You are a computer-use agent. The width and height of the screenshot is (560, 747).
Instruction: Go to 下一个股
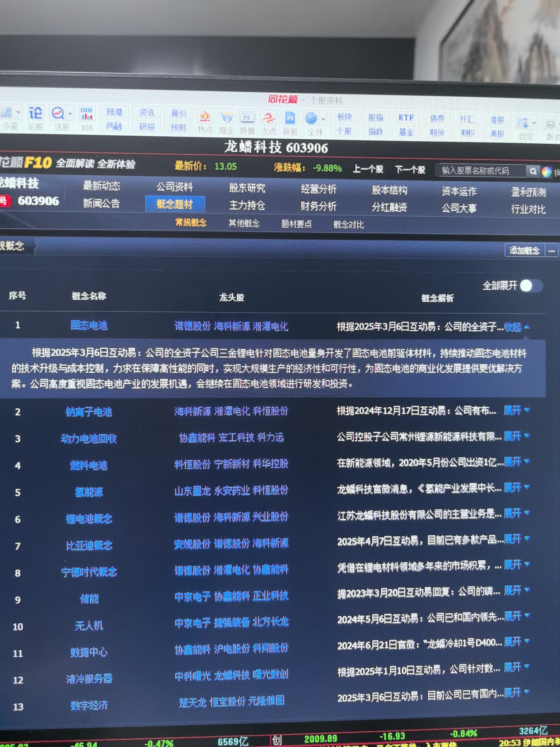click(410, 170)
